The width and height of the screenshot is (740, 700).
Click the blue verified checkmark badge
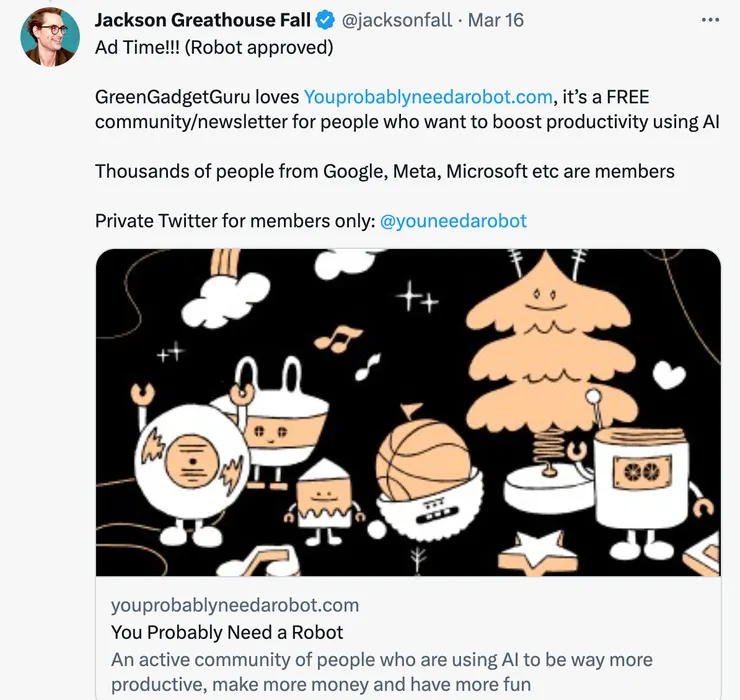[x=326, y=20]
